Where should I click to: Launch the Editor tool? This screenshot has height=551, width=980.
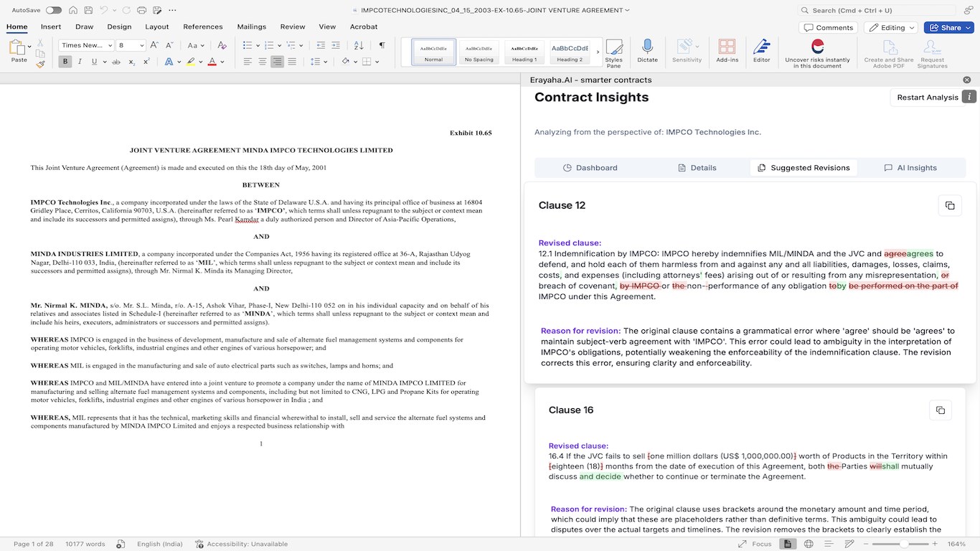coord(761,51)
